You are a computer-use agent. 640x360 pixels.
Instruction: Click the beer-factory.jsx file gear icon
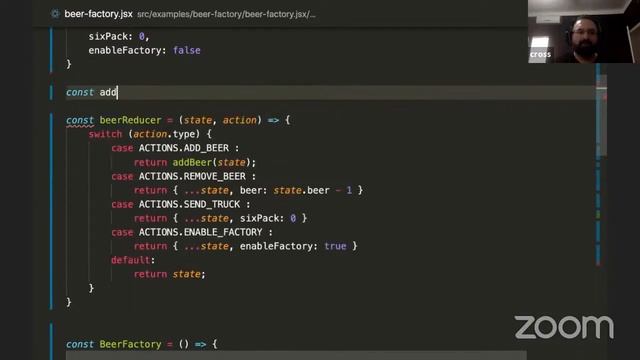(x=55, y=14)
